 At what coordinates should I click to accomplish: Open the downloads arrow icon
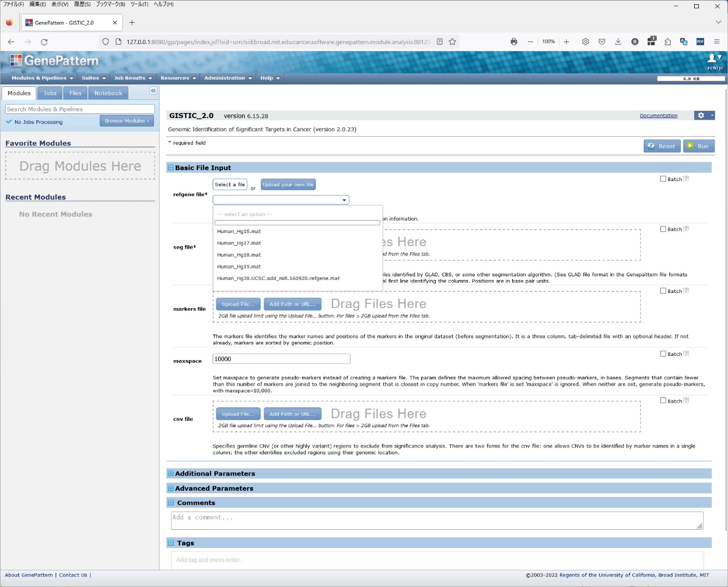(x=618, y=42)
